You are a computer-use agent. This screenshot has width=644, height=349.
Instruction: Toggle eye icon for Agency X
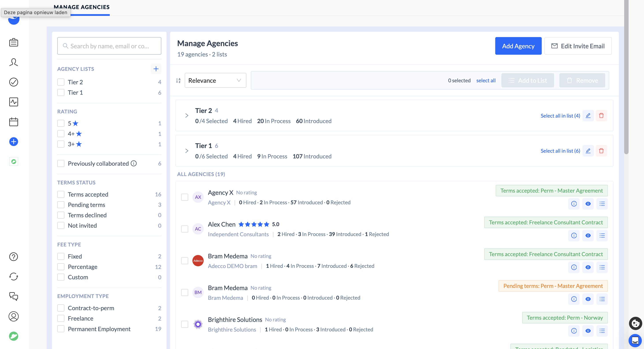pos(588,204)
